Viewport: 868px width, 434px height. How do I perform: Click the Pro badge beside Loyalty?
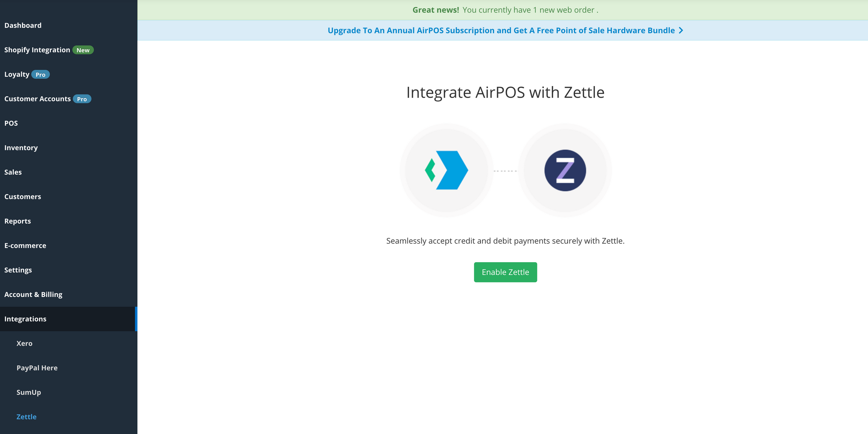click(x=41, y=75)
